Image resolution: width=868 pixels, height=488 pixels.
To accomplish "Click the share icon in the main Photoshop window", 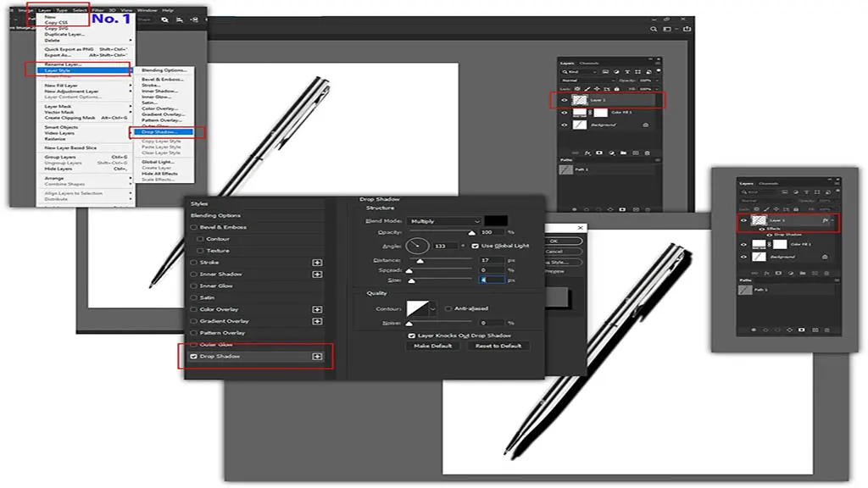I will tap(687, 29).
